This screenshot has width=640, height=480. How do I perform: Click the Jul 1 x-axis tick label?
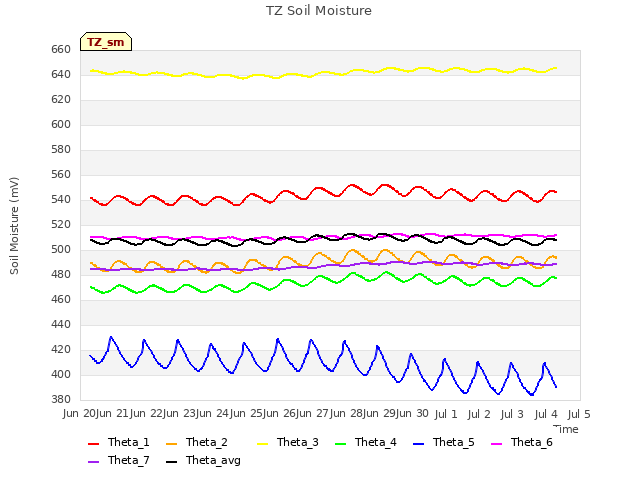446,414
